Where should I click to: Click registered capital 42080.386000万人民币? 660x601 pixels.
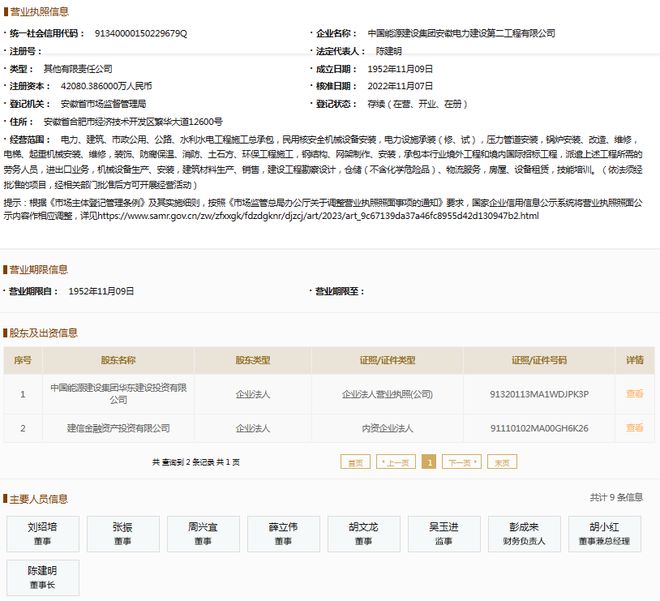point(106,86)
